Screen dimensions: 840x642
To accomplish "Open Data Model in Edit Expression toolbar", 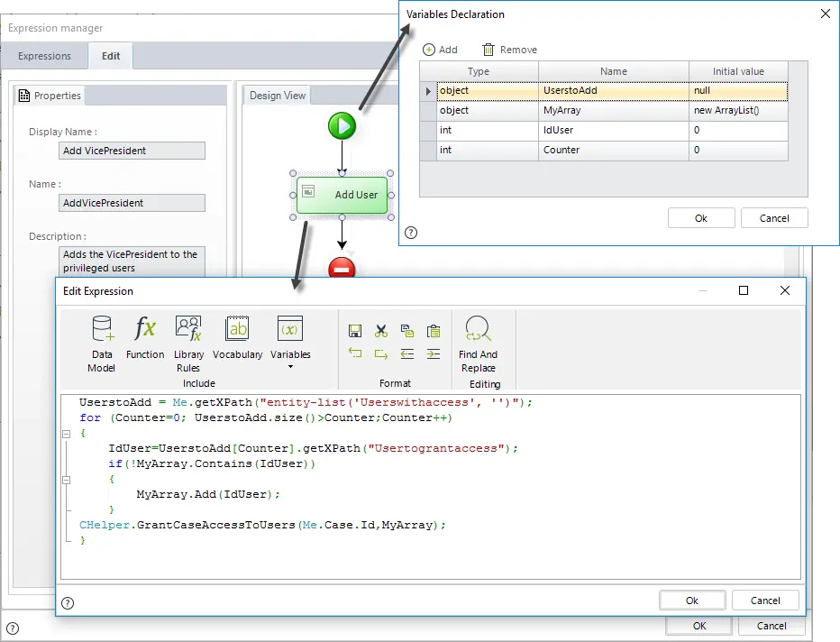I will click(102, 344).
